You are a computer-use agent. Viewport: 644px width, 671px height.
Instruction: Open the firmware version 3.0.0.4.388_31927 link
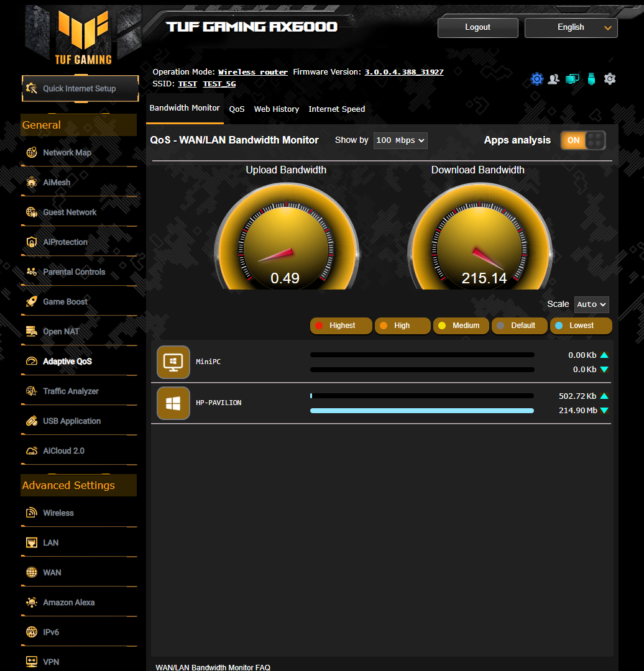404,72
